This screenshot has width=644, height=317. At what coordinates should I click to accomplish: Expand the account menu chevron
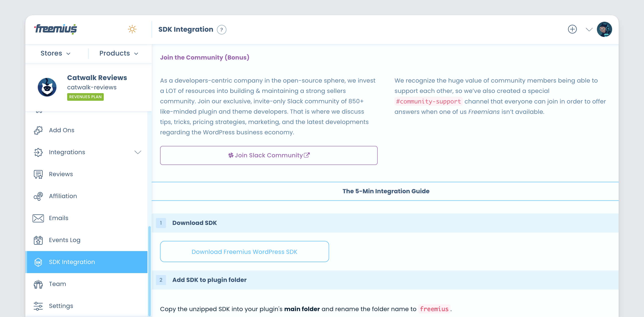click(x=589, y=30)
